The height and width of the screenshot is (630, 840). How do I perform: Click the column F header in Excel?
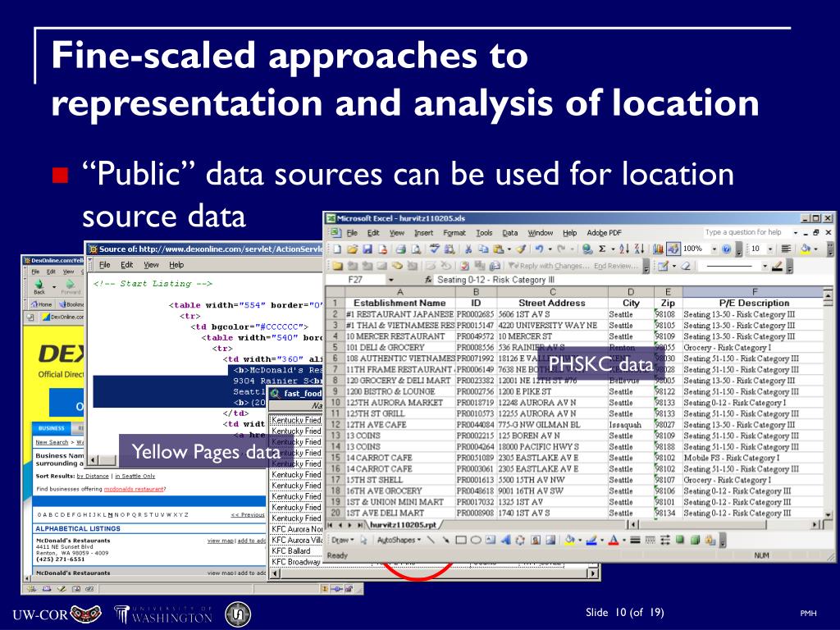pos(754,292)
